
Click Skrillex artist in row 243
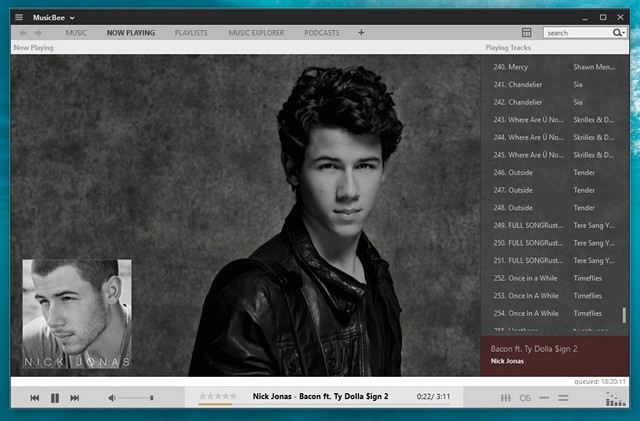coord(593,120)
